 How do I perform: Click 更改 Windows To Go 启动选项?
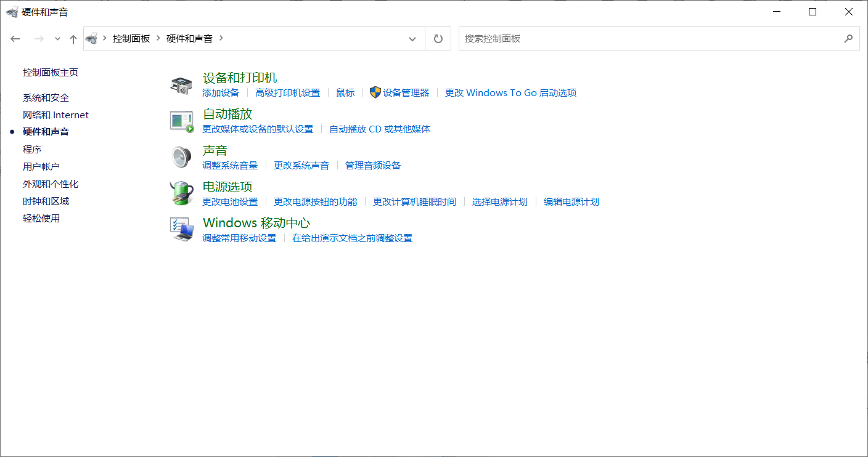[511, 93]
